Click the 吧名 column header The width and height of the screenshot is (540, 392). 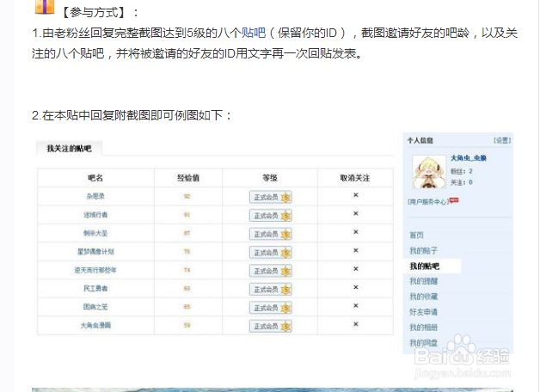pos(95,178)
